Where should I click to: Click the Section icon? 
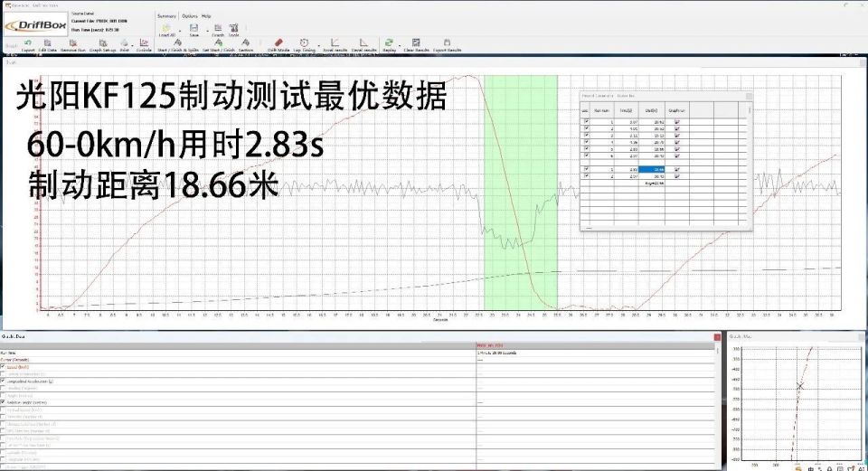pos(246,42)
